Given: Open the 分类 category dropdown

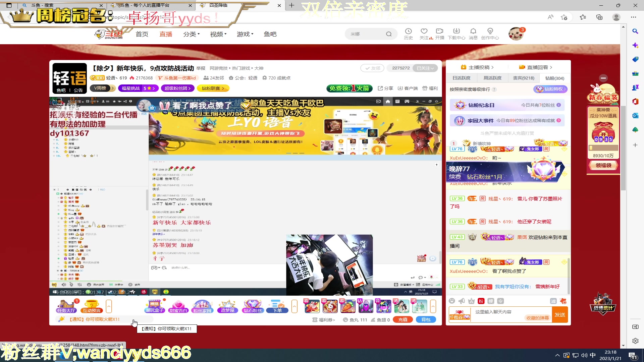Looking at the screenshot, I should pos(190,34).
